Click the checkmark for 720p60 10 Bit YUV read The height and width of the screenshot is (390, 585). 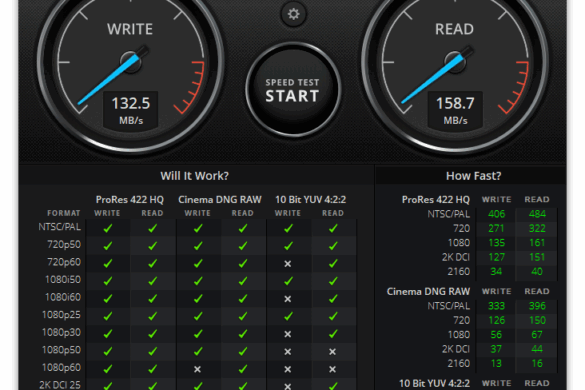[x=333, y=263]
